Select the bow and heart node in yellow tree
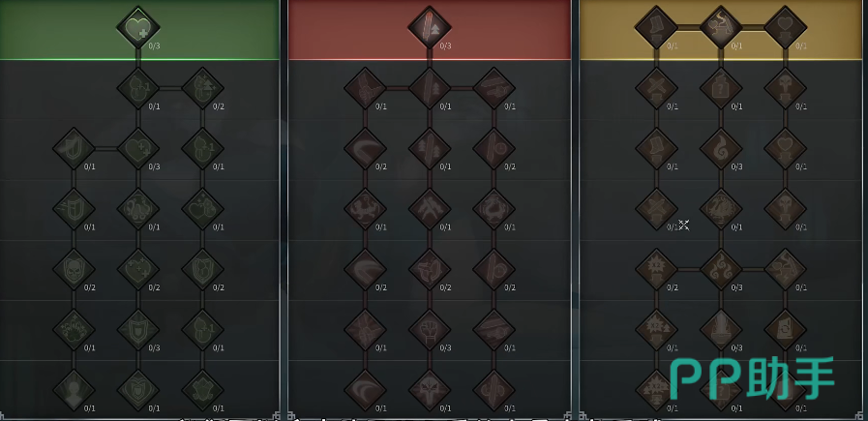Viewport: 868px width, 421px height. pos(785,270)
